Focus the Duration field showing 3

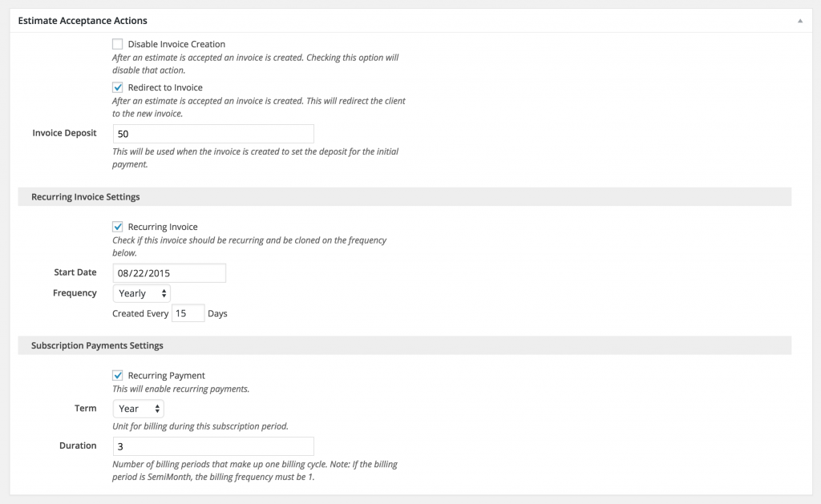tap(212, 446)
